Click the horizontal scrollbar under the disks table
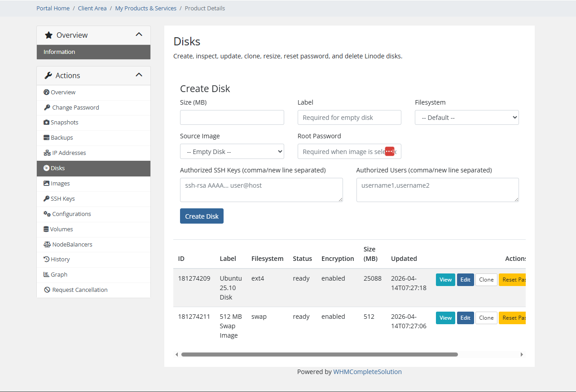The image size is (576, 392). point(319,354)
